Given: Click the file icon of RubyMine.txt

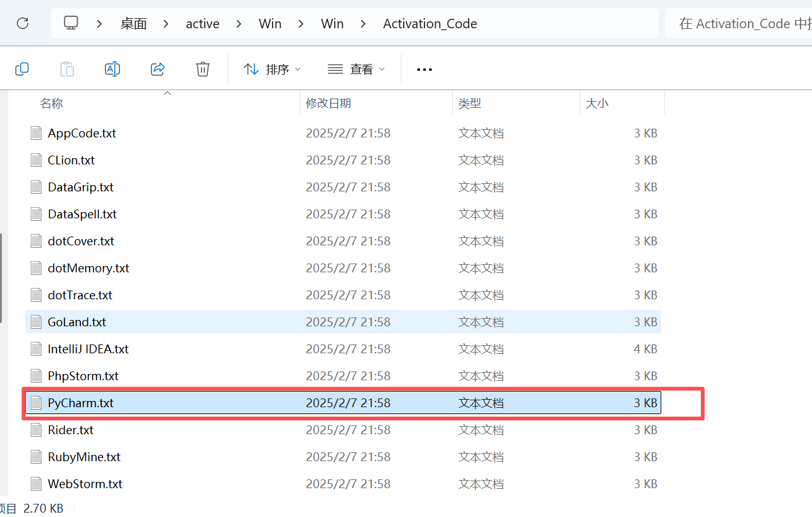Looking at the screenshot, I should 36,457.
